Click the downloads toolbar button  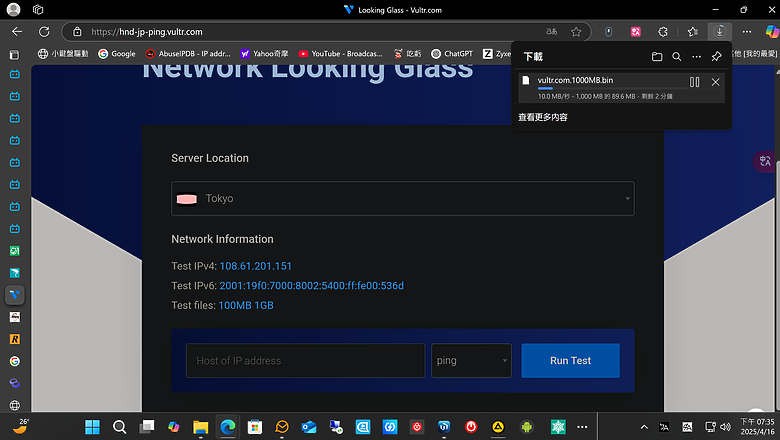(719, 32)
